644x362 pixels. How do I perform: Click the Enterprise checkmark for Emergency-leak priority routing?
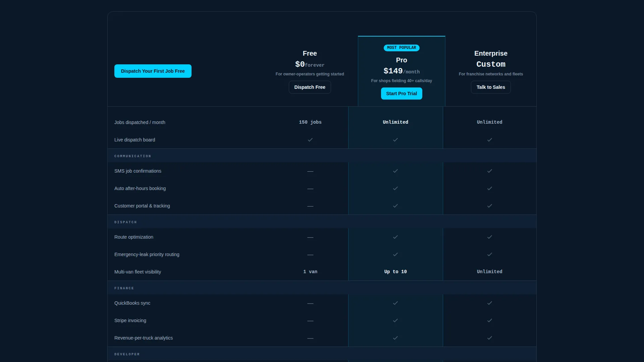click(490, 254)
